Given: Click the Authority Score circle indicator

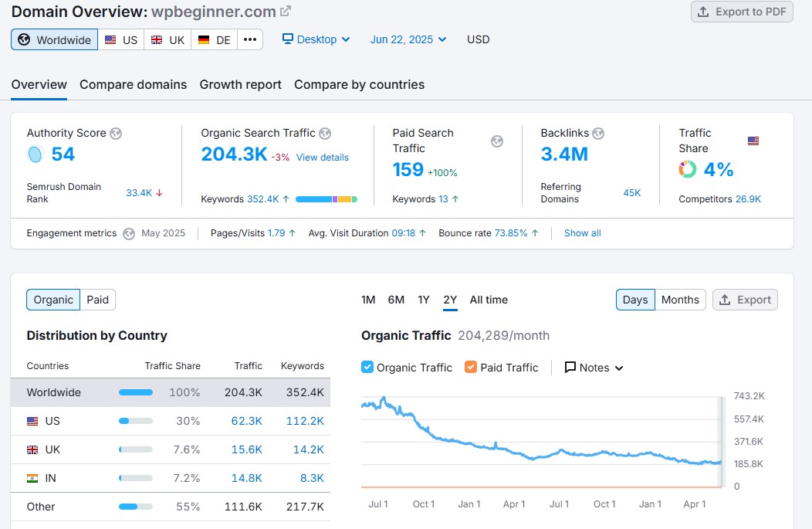Looking at the screenshot, I should (x=36, y=154).
